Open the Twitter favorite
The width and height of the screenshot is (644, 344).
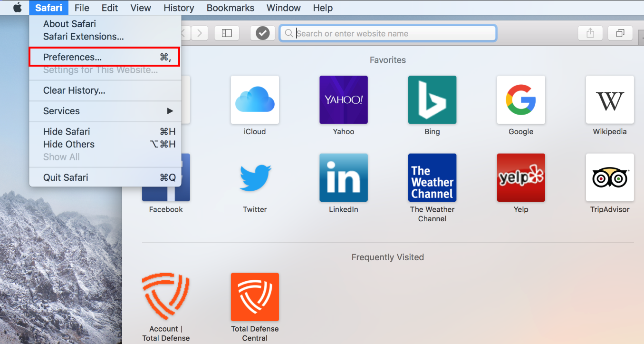point(255,177)
